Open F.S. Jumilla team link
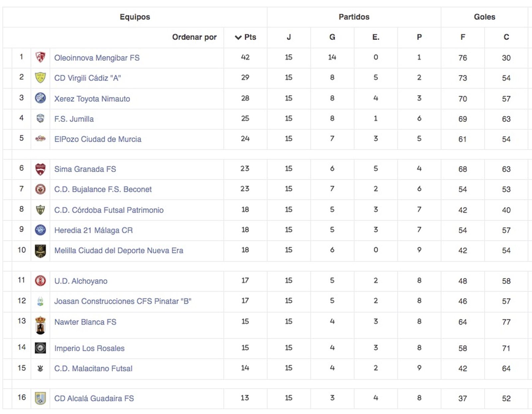Screen dimensions: 532x414 click(74, 119)
